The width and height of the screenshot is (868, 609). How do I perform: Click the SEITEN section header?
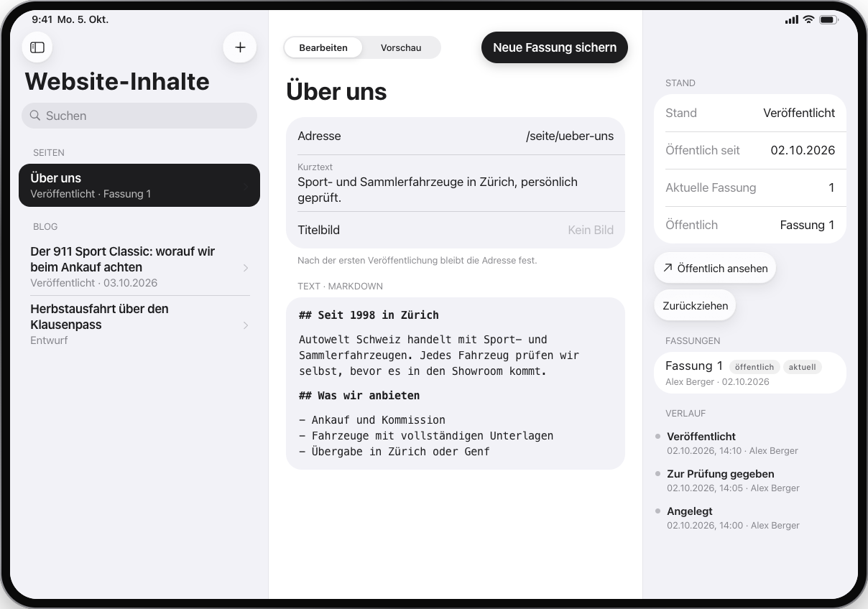point(49,153)
